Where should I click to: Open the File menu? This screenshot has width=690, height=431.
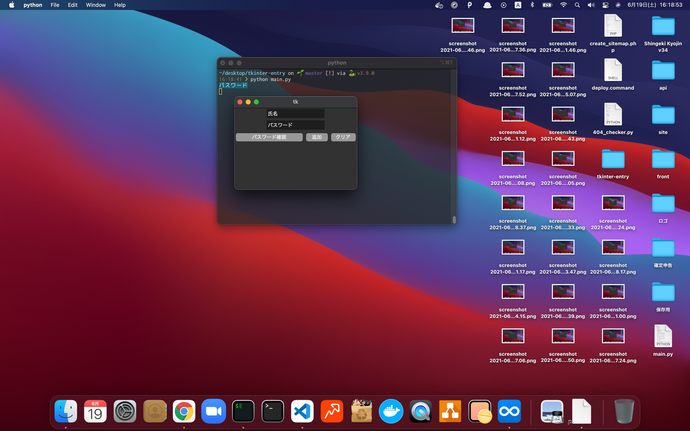pos(55,5)
